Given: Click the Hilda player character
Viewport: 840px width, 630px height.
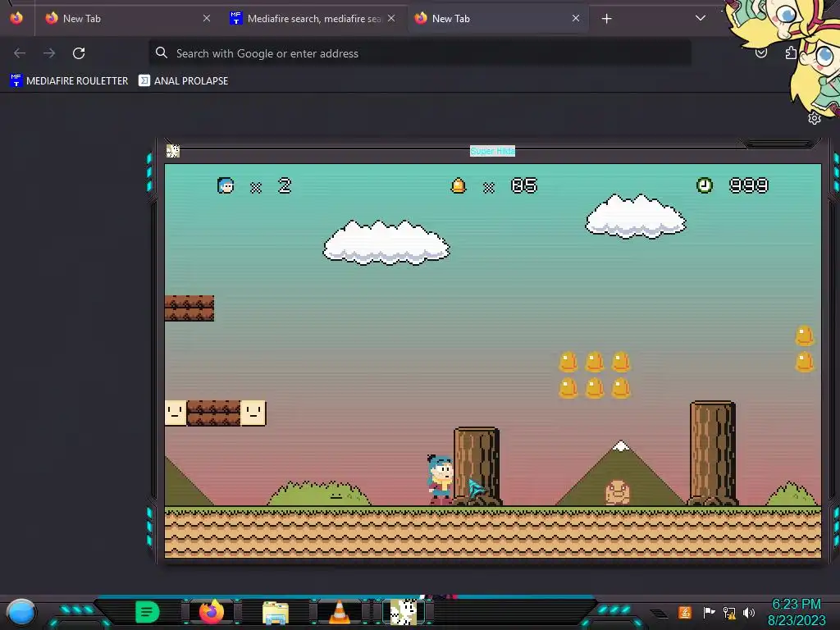Looking at the screenshot, I should click(x=441, y=479).
